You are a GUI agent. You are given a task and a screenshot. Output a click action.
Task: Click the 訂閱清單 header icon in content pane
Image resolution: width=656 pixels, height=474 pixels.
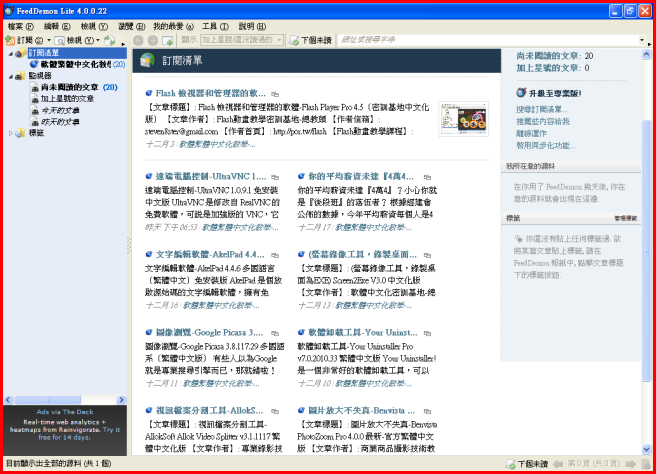point(147,60)
